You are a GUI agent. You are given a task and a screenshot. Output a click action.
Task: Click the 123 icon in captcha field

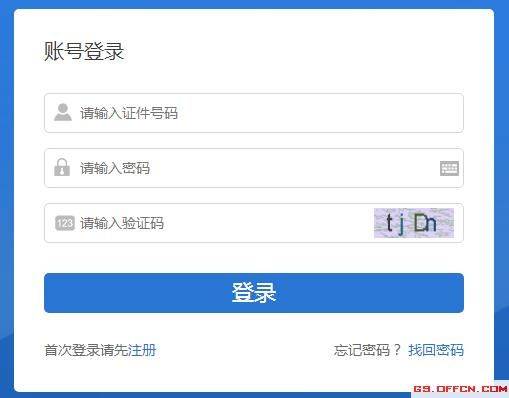click(65, 223)
